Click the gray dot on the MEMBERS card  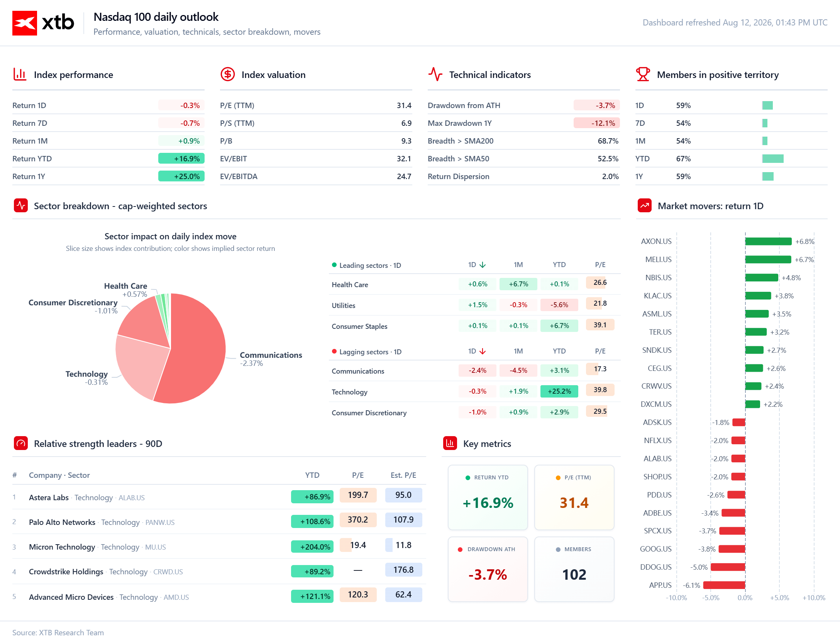558,549
